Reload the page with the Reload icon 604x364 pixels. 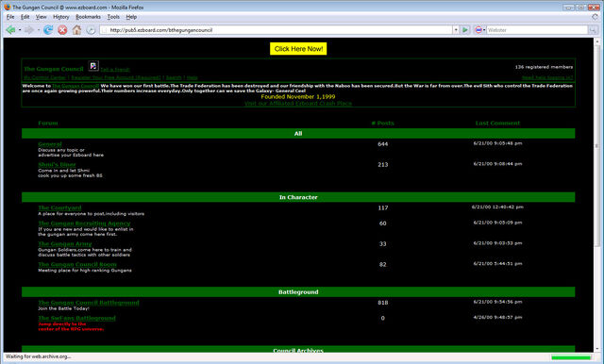(x=48, y=29)
